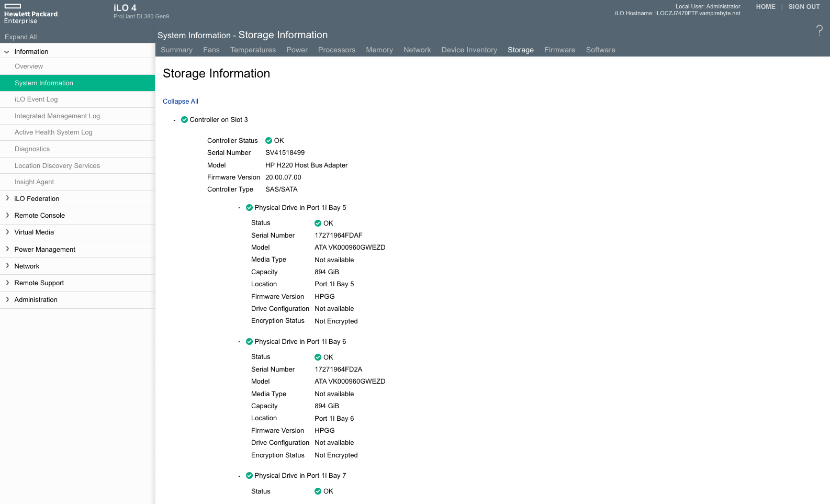
Task: Click Expand All in the sidebar
Action: point(21,37)
